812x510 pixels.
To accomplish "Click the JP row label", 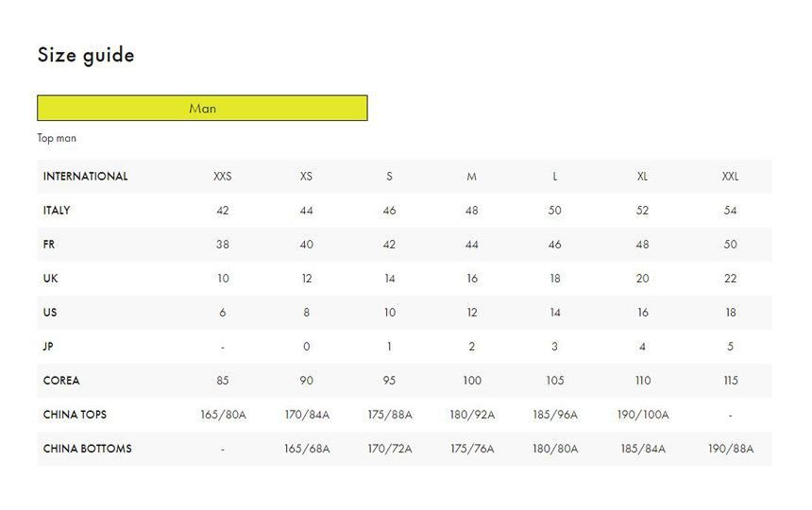I will 48,347.
